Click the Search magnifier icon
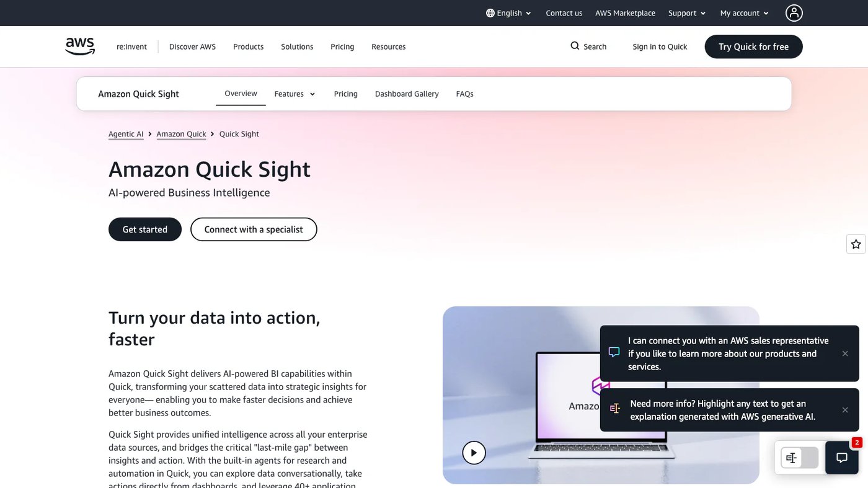868x488 pixels. coord(575,46)
